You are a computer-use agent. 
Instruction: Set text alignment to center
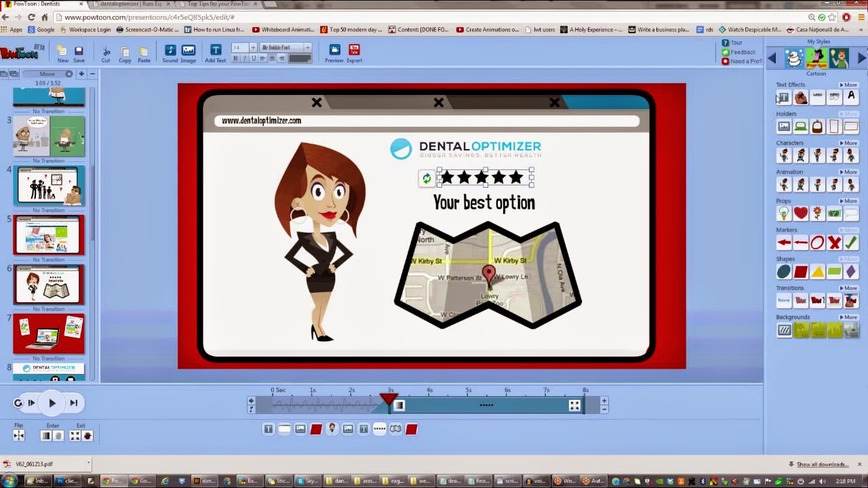tap(272, 59)
